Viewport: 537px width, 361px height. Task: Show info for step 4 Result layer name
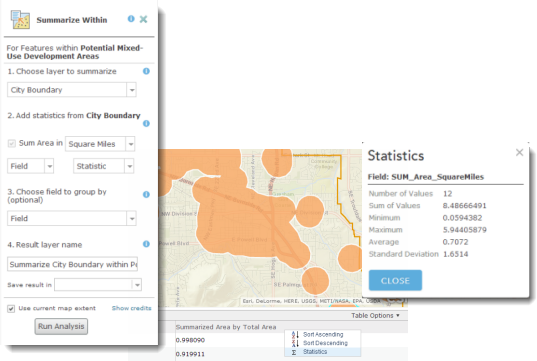click(146, 244)
